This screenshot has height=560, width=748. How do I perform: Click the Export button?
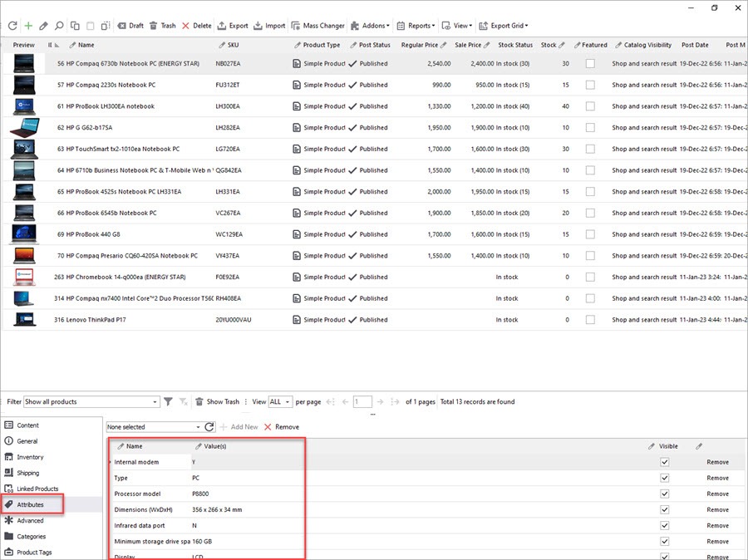click(x=233, y=26)
